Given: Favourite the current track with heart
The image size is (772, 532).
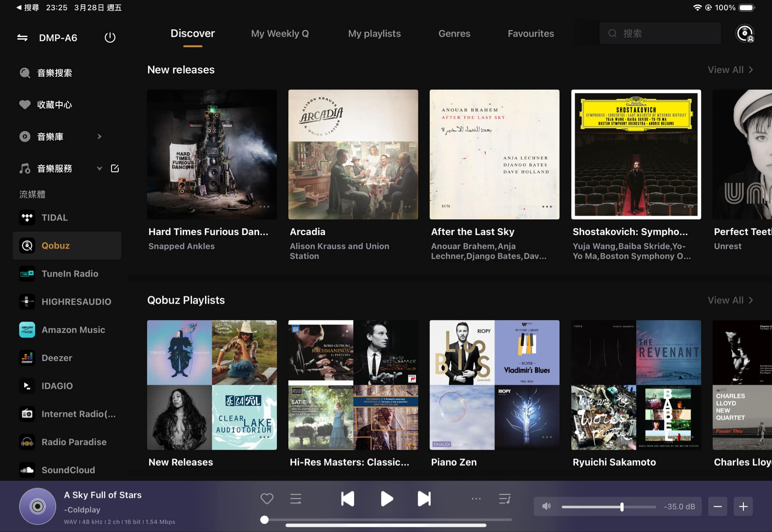Looking at the screenshot, I should [x=267, y=499].
